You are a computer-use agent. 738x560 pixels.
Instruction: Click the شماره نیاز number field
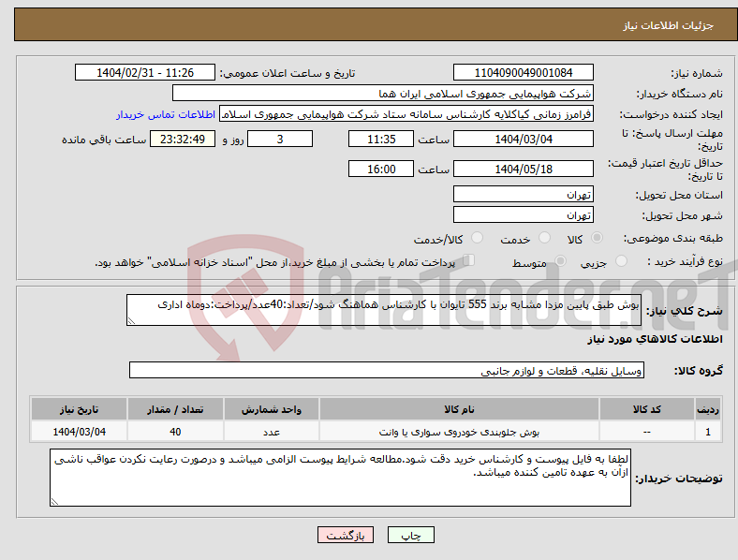click(x=524, y=72)
